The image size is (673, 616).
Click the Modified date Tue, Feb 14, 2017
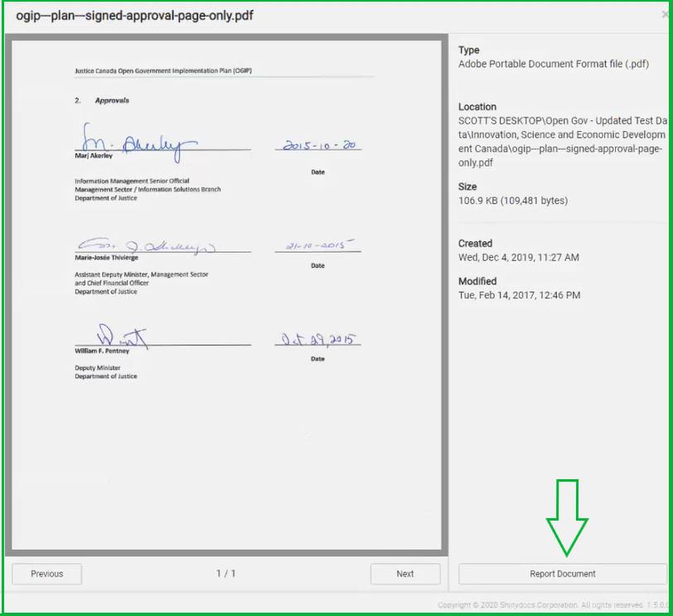click(519, 295)
